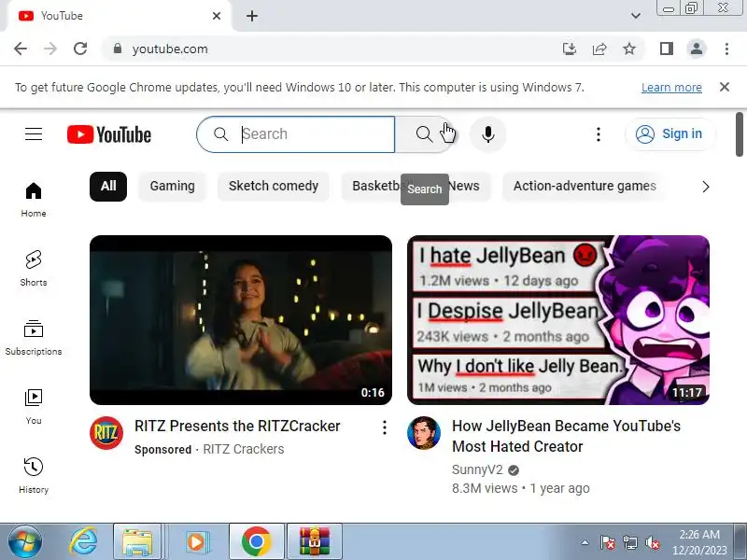This screenshot has height=560, width=747.
Task: Open 'RITZ Presents the RITZCracker' title
Action: [237, 426]
